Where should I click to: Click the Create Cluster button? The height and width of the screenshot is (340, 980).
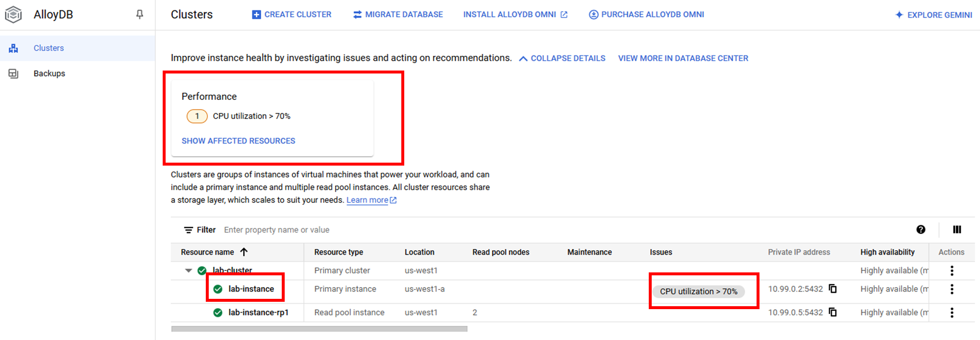click(292, 15)
